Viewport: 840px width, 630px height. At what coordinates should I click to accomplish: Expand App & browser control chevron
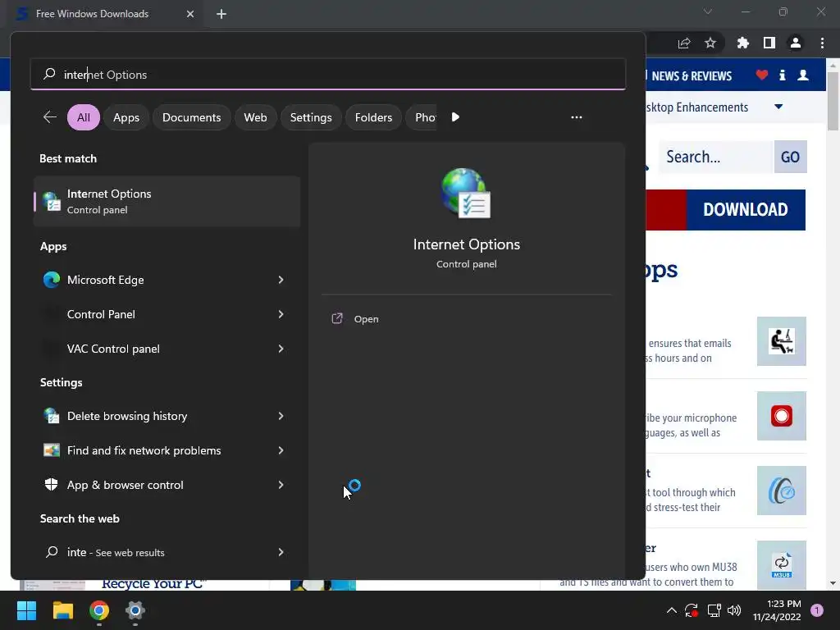pos(281,485)
